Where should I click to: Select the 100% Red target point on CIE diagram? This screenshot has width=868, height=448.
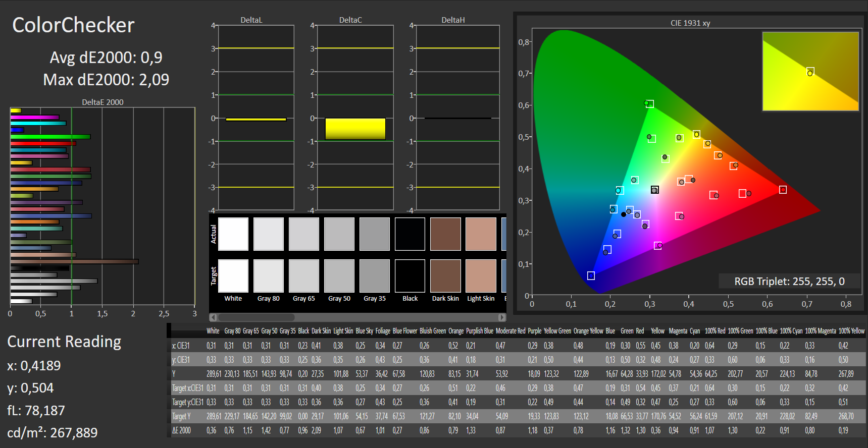click(783, 190)
